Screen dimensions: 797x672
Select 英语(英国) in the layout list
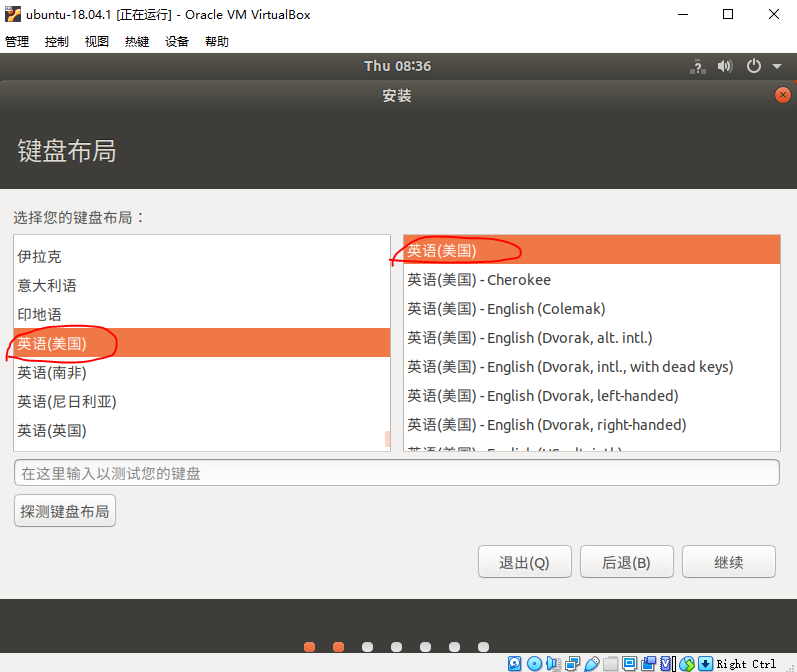coord(202,430)
